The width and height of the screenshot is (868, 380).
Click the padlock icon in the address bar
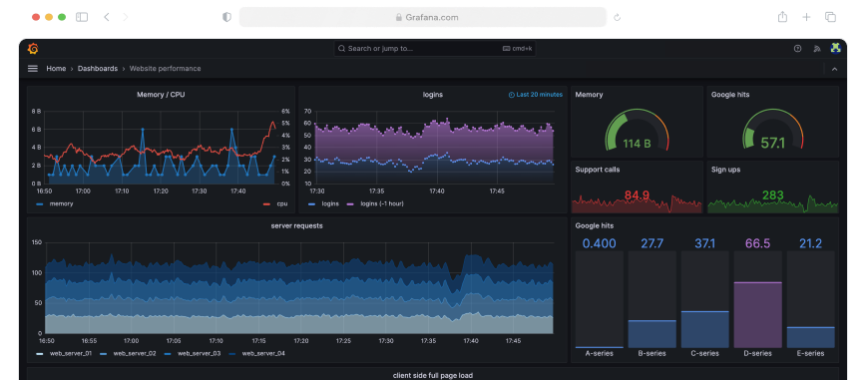(x=398, y=17)
